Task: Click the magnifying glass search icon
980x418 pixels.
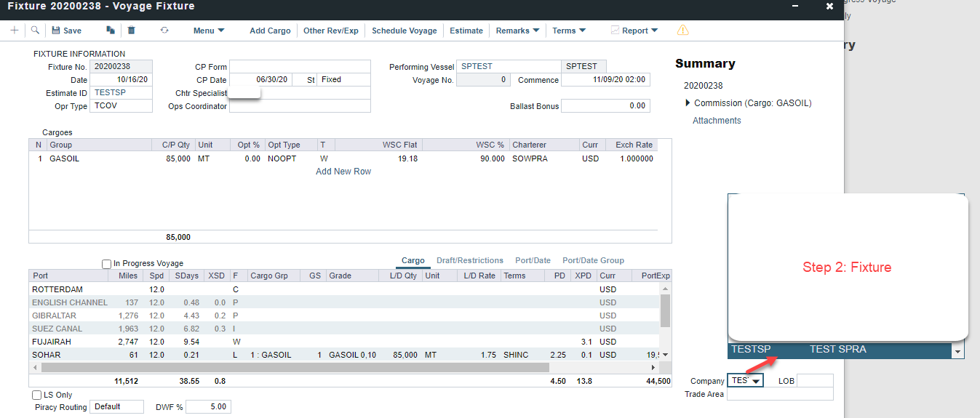Action: pyautogui.click(x=35, y=31)
